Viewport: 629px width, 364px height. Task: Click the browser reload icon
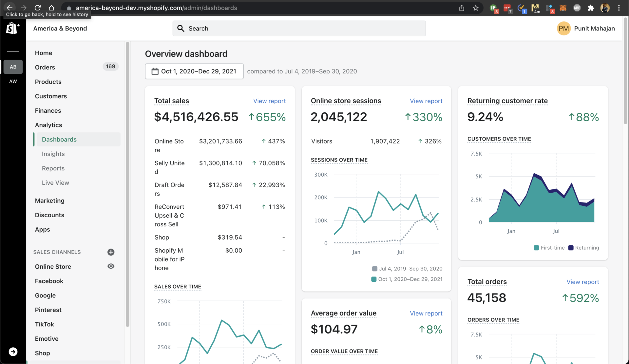[x=37, y=8]
